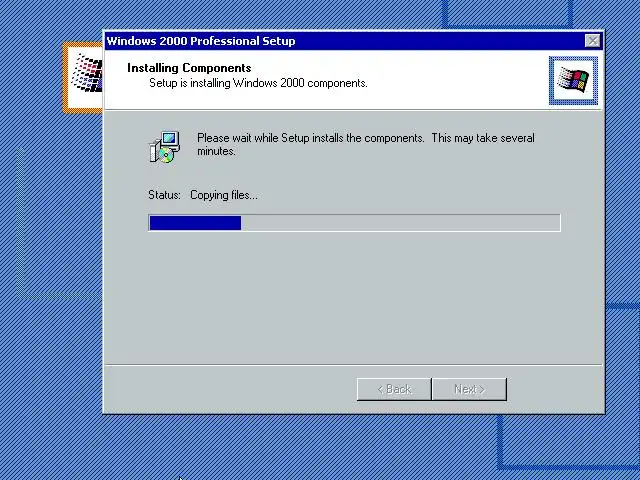The height and width of the screenshot is (480, 640).
Task: Click the Back button
Action: pyautogui.click(x=394, y=389)
